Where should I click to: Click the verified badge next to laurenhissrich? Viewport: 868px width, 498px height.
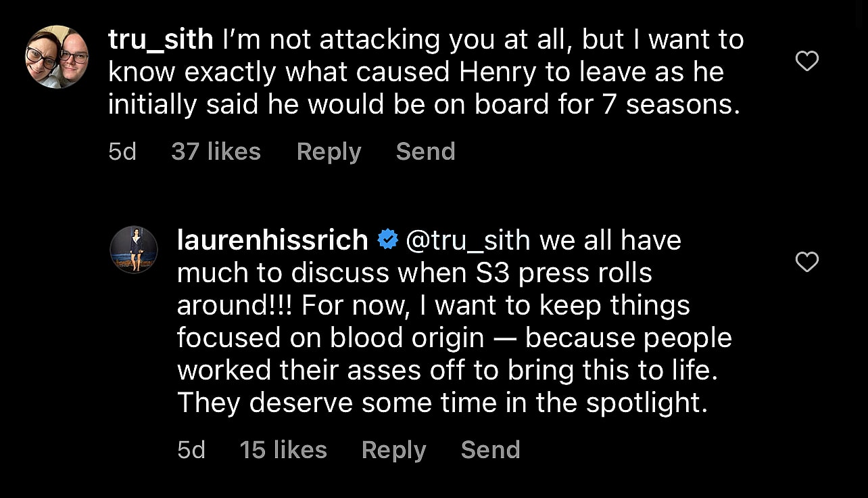pos(387,238)
